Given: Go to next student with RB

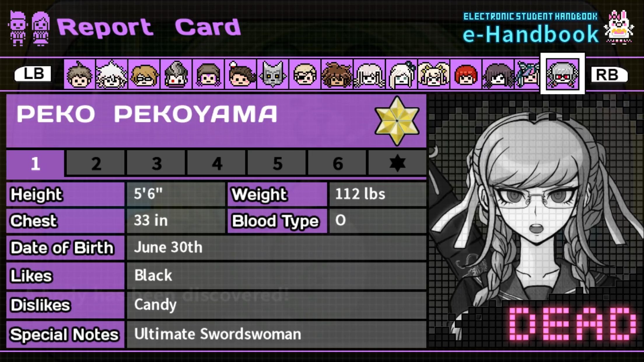Looking at the screenshot, I should (x=609, y=75).
